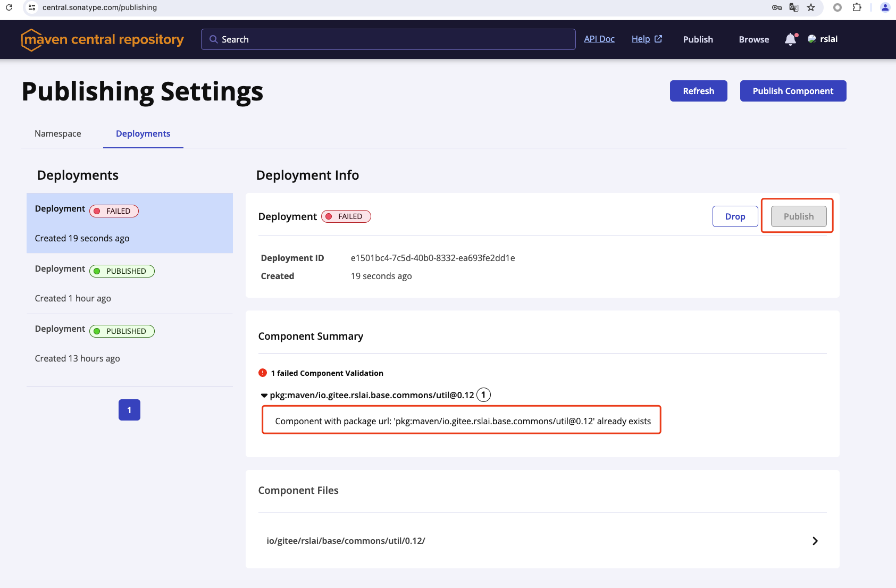The height and width of the screenshot is (588, 896).
Task: Click the 'Component Files' heading
Action: (x=298, y=490)
